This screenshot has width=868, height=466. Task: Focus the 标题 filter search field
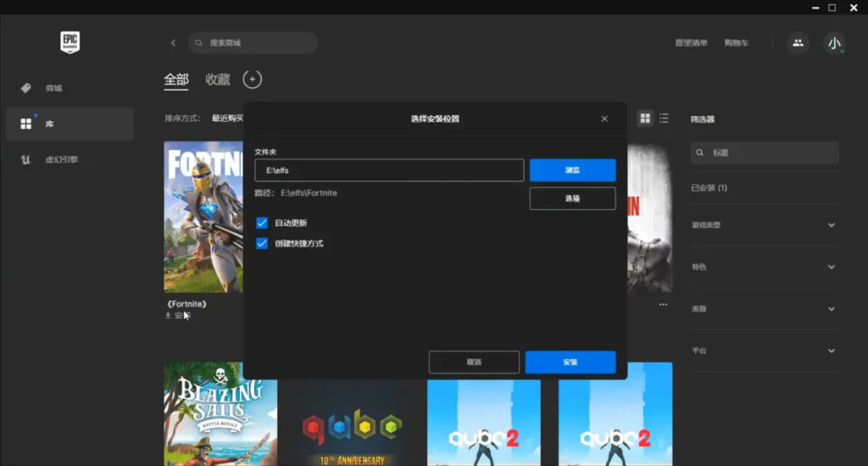coord(765,153)
